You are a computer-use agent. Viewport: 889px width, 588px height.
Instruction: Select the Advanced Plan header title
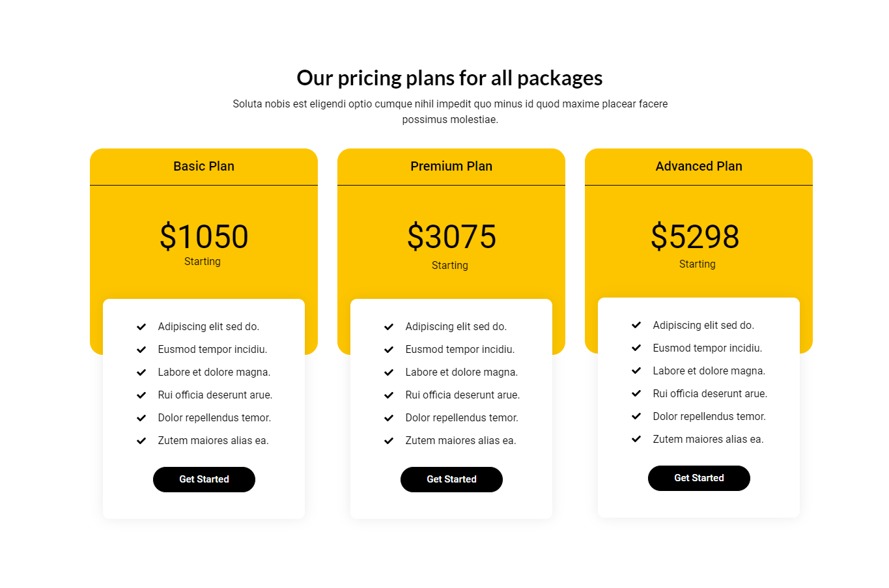point(699,166)
